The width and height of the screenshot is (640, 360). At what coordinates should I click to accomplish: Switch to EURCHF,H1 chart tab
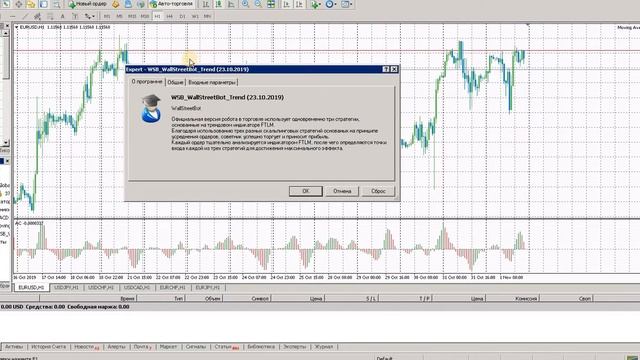(x=172, y=288)
